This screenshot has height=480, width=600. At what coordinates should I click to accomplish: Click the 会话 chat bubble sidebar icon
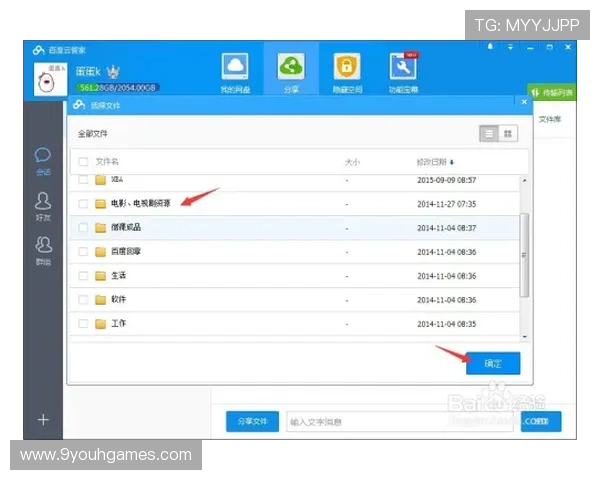(43, 155)
